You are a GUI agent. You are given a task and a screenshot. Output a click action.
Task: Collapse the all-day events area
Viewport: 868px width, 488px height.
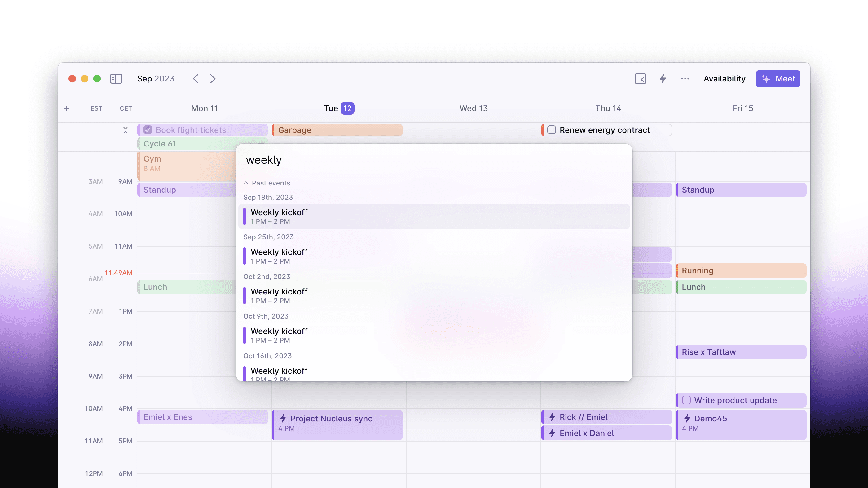[x=125, y=130]
